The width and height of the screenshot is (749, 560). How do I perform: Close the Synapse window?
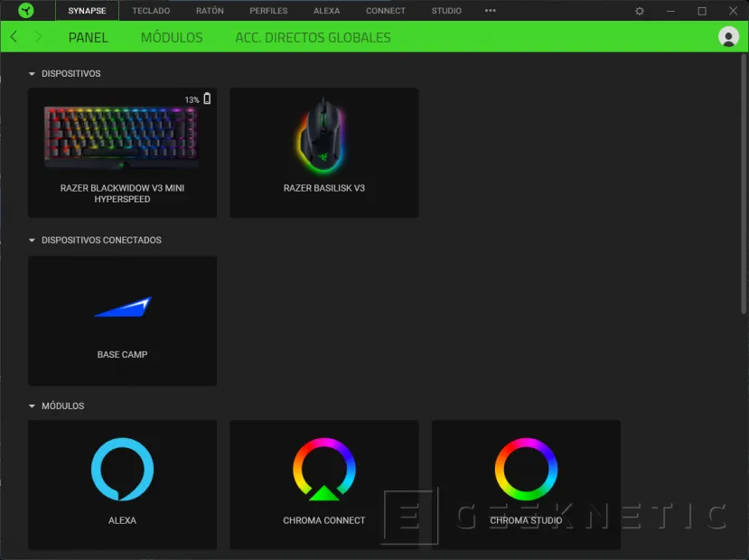point(733,11)
